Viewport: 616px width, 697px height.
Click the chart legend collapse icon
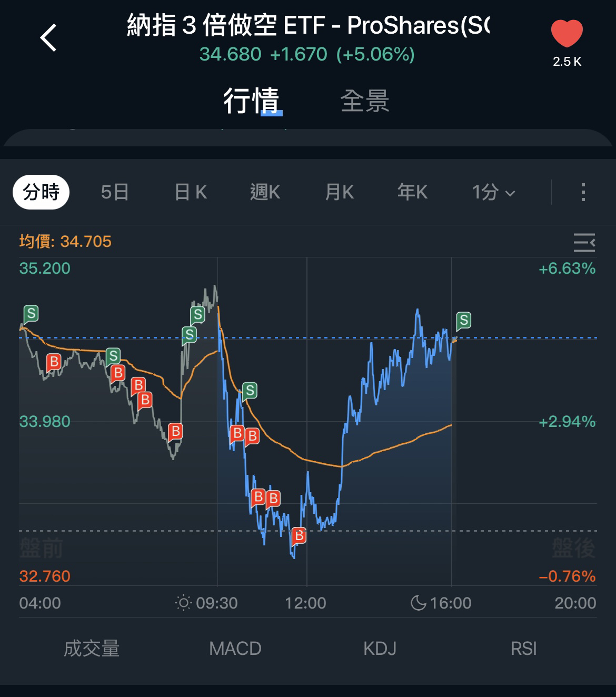pyautogui.click(x=584, y=243)
